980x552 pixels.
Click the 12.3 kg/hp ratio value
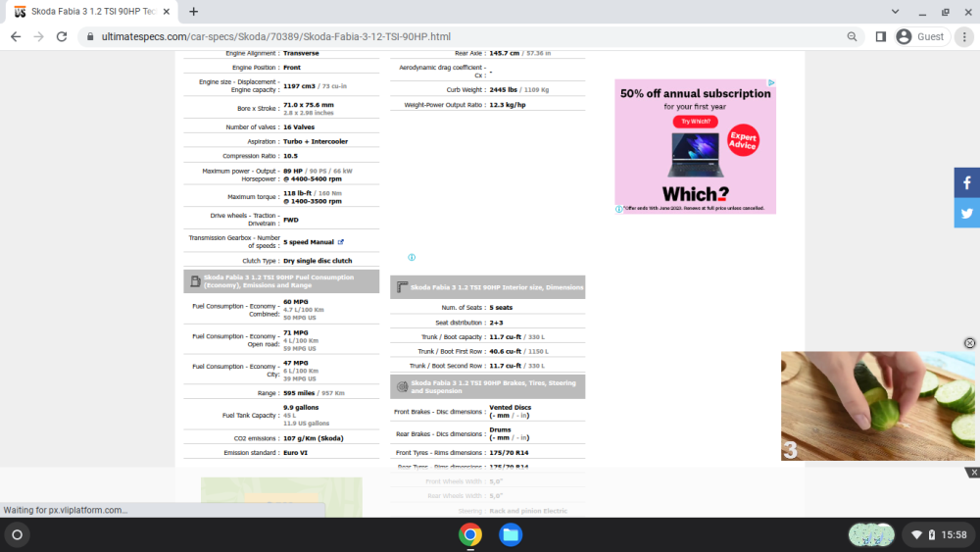pyautogui.click(x=508, y=105)
